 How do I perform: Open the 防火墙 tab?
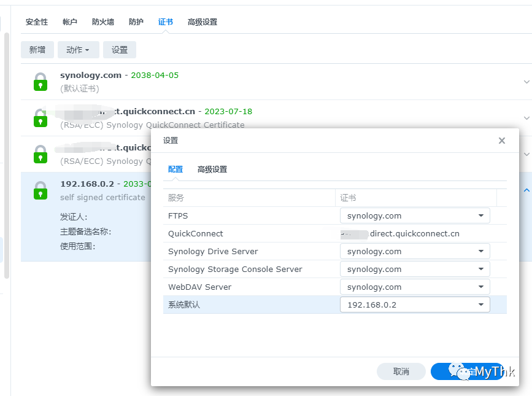[103, 22]
